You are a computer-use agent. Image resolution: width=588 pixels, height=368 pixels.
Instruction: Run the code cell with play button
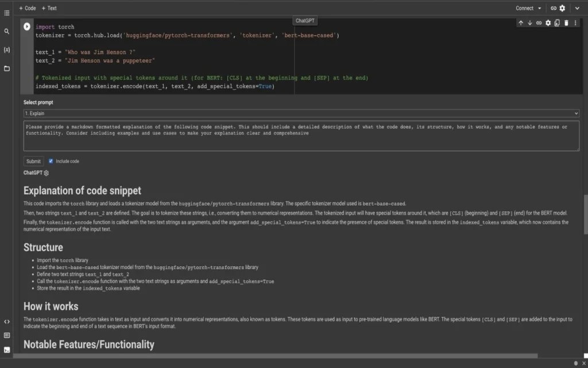(x=27, y=26)
